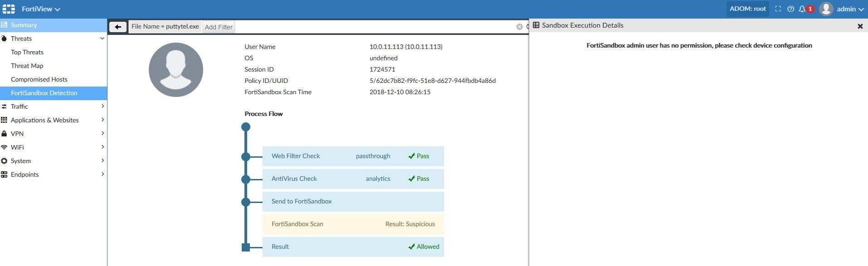Open Top Threats view
Image resolution: width=868 pixels, height=266 pixels.
click(x=27, y=52)
